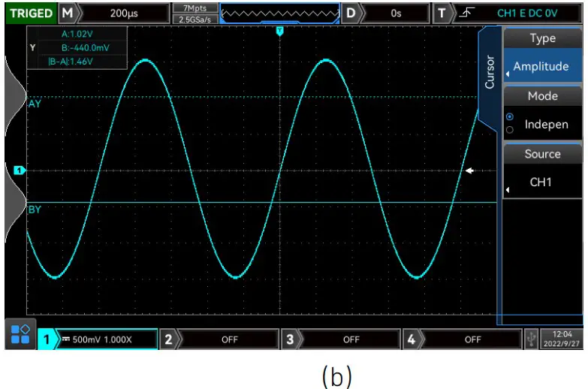Open the CH1 E DC 0V trigger settings
Screen dimensions: 588x389
pyautogui.click(x=527, y=13)
